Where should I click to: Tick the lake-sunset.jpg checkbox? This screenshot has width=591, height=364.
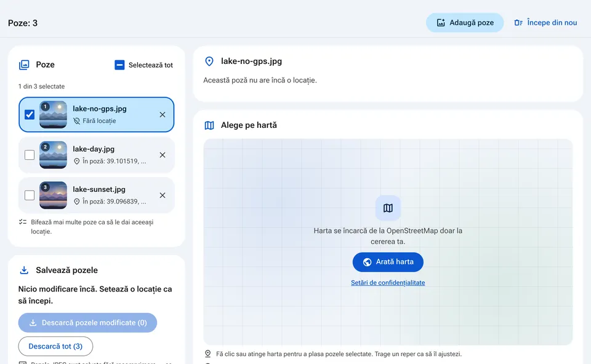pyautogui.click(x=30, y=195)
